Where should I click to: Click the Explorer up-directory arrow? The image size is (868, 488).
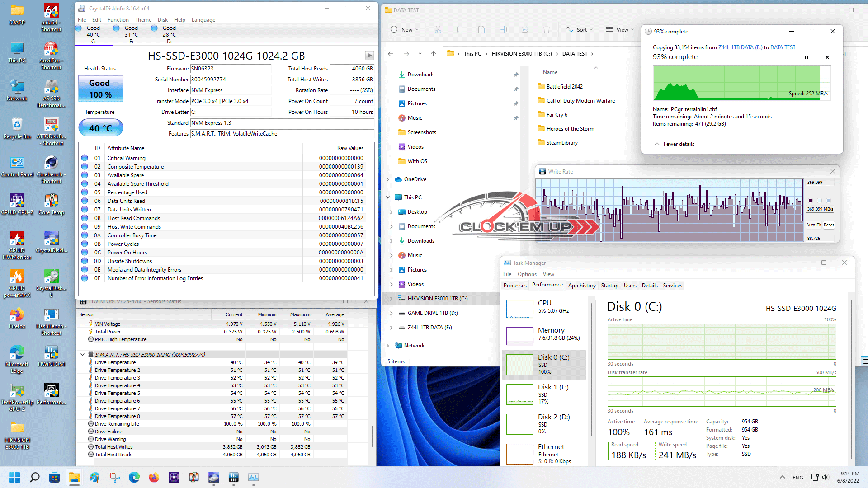(433, 54)
